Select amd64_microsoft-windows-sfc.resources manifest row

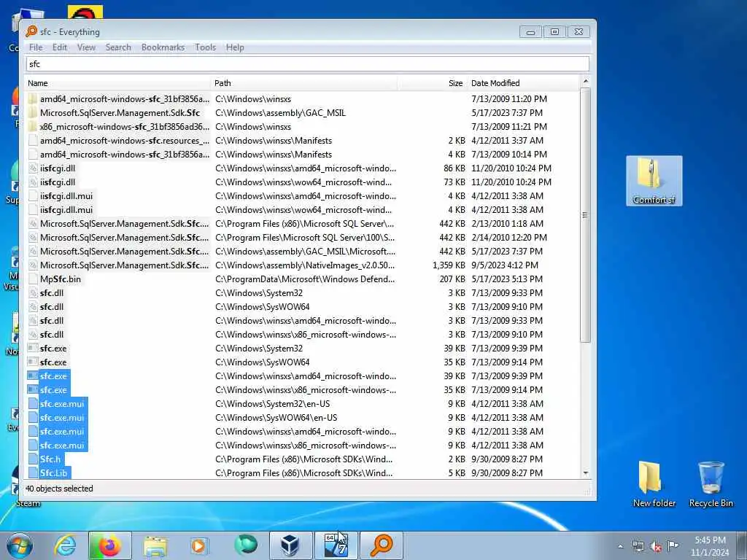(124, 141)
